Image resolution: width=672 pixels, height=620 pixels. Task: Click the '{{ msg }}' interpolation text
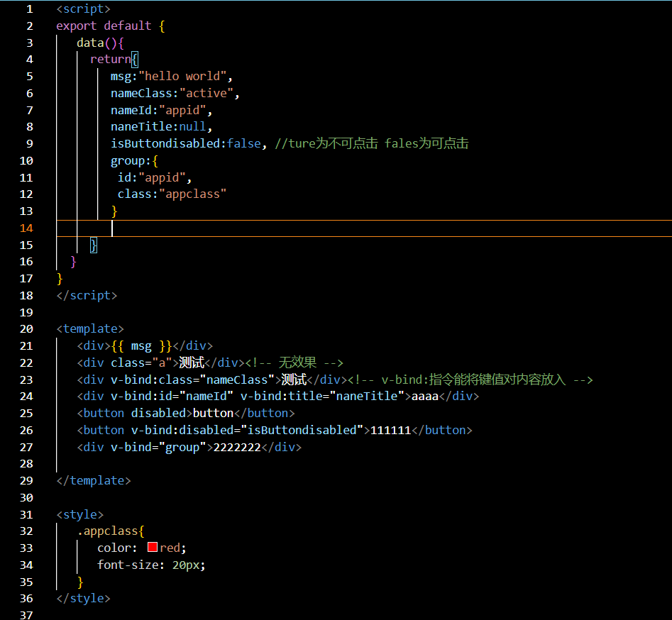click(x=141, y=345)
